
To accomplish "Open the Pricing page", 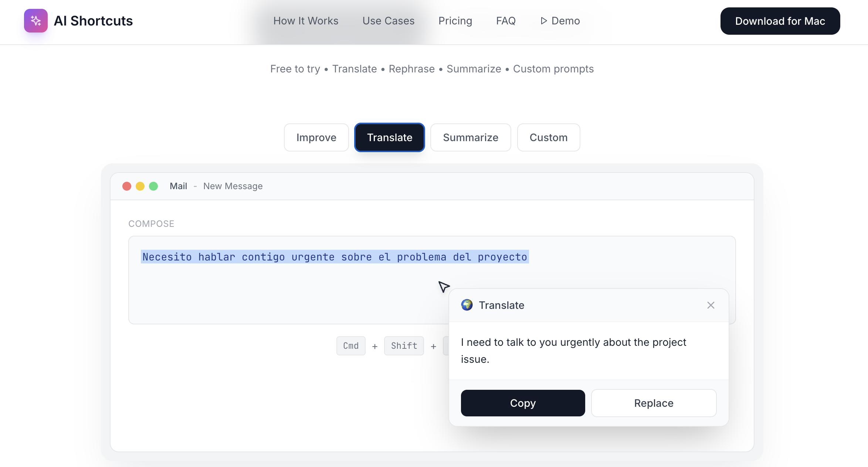I will coord(455,21).
